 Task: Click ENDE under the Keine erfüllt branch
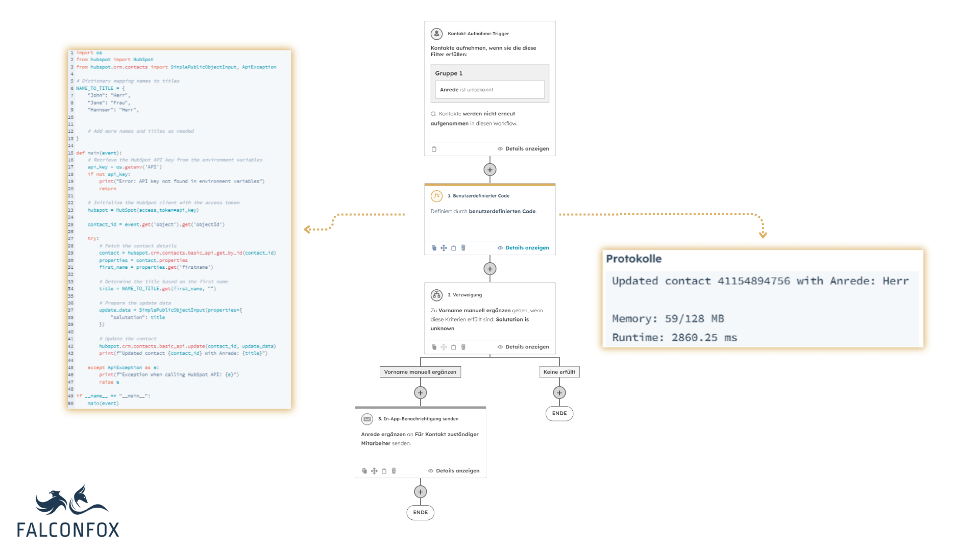(x=559, y=414)
